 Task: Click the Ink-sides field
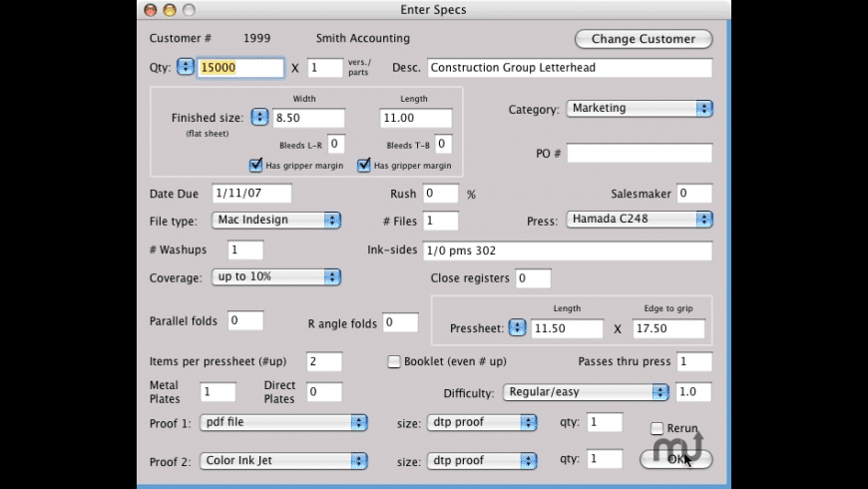coord(568,250)
